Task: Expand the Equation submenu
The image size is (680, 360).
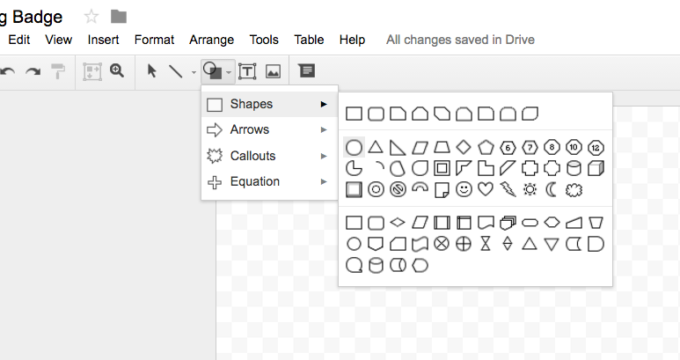Action: pos(269,182)
